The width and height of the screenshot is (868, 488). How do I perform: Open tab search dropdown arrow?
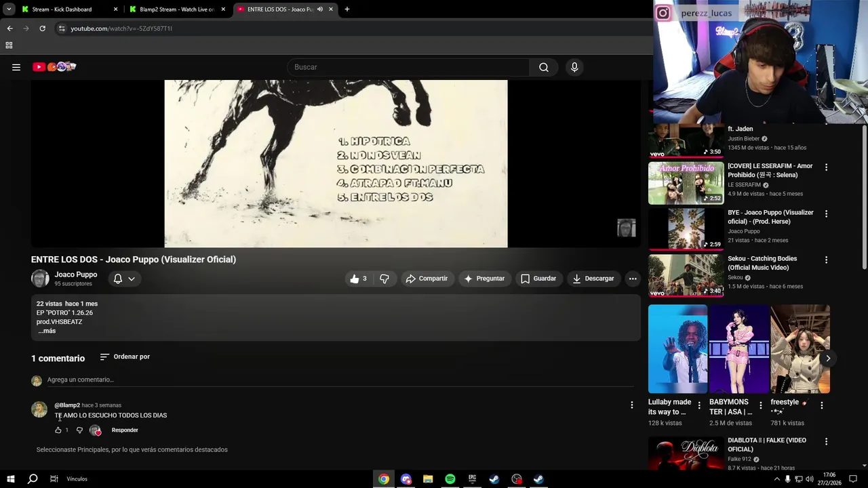9,9
